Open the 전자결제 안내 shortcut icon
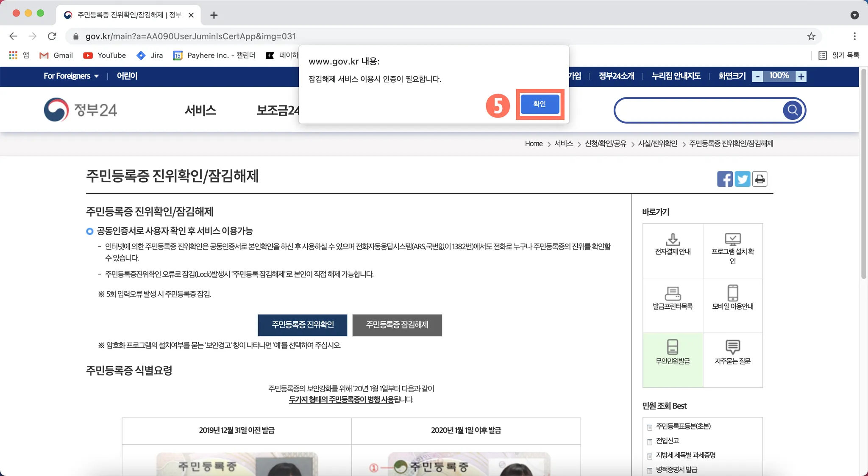The image size is (868, 476). click(x=673, y=239)
